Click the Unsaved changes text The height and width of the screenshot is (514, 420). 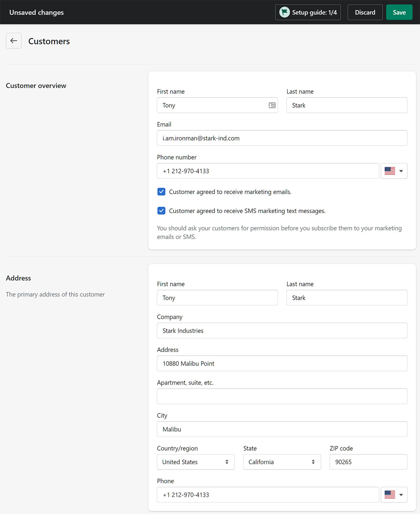[36, 13]
